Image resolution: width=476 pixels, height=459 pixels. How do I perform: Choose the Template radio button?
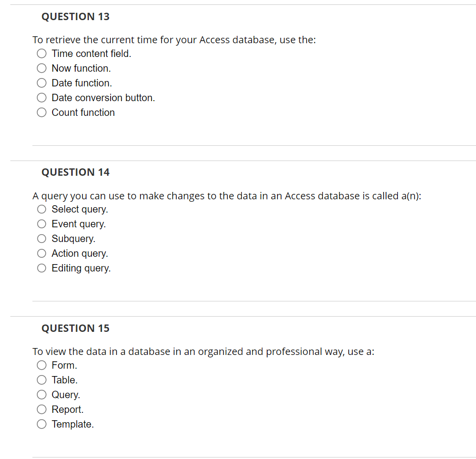(x=41, y=424)
